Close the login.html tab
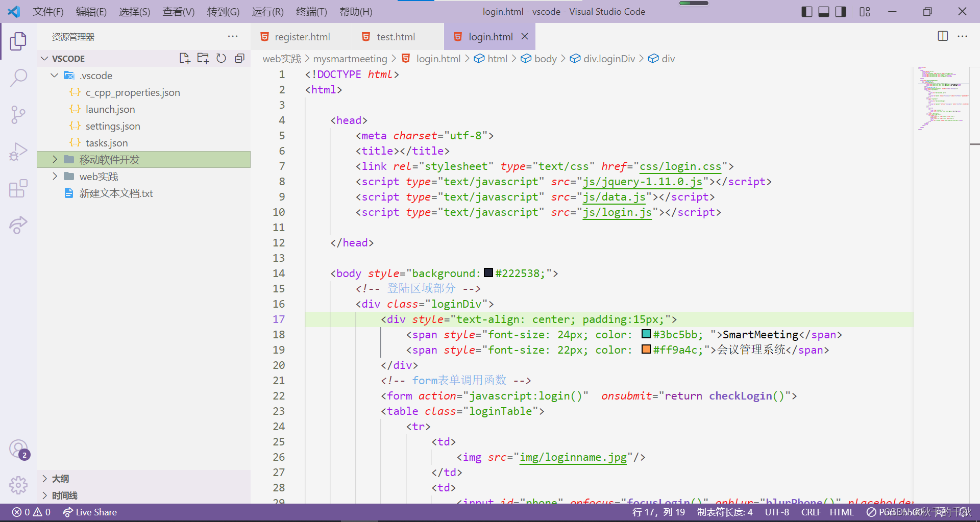Screen dimensions: 980x522 click(x=525, y=37)
